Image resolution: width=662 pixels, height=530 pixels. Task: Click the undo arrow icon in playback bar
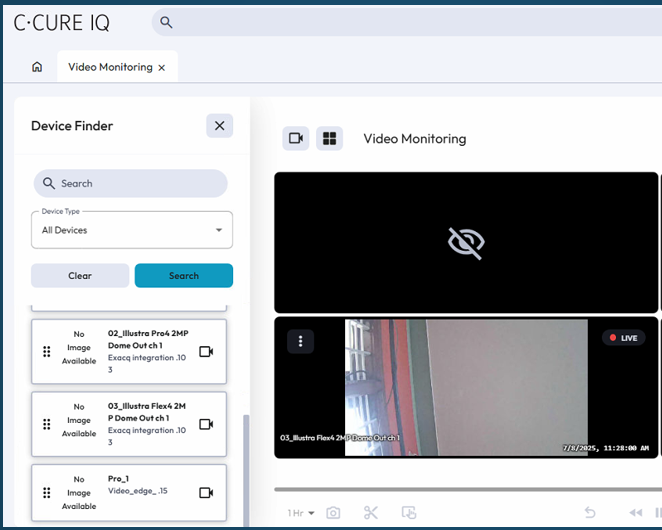tap(590, 513)
